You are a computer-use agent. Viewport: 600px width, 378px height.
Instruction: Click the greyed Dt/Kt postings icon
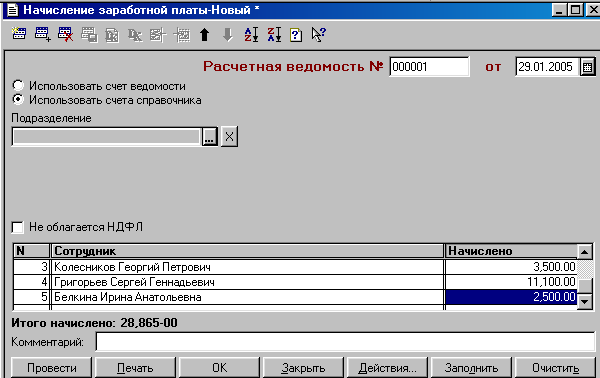coord(135,35)
